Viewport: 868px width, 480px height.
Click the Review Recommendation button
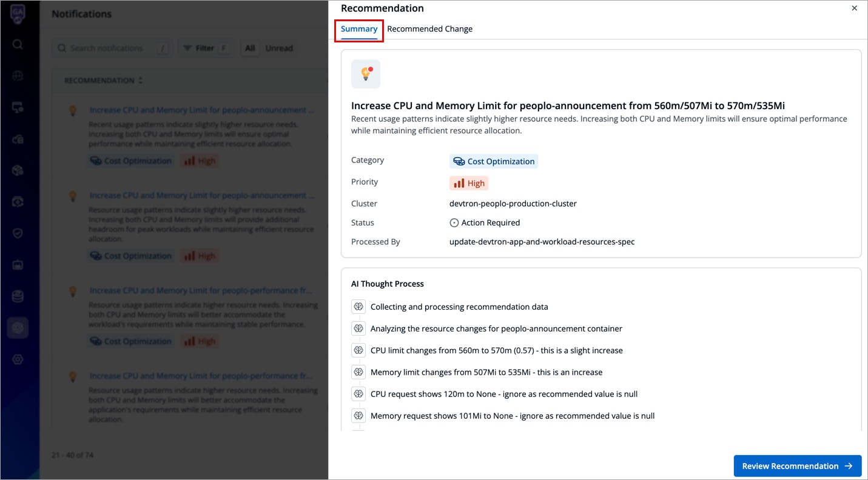(x=797, y=466)
